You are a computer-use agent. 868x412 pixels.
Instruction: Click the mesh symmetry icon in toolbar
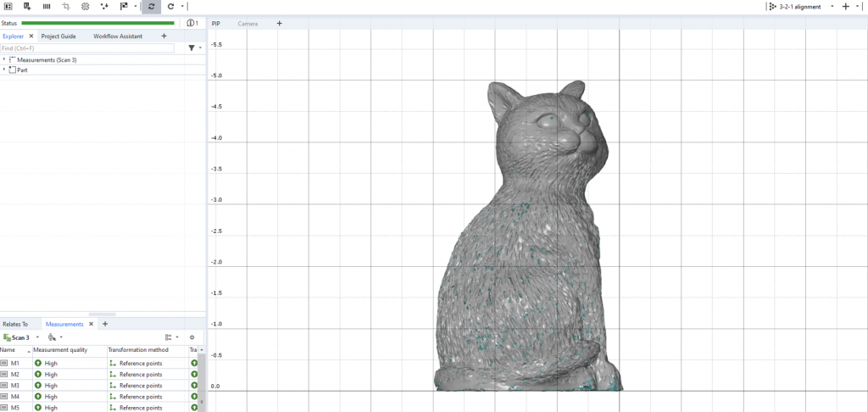(x=85, y=7)
